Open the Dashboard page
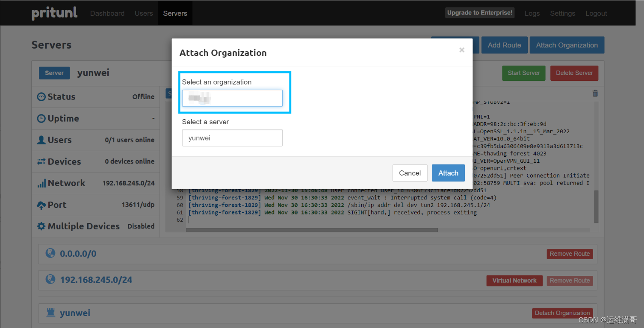Image resolution: width=644 pixels, height=328 pixels. pyautogui.click(x=107, y=13)
